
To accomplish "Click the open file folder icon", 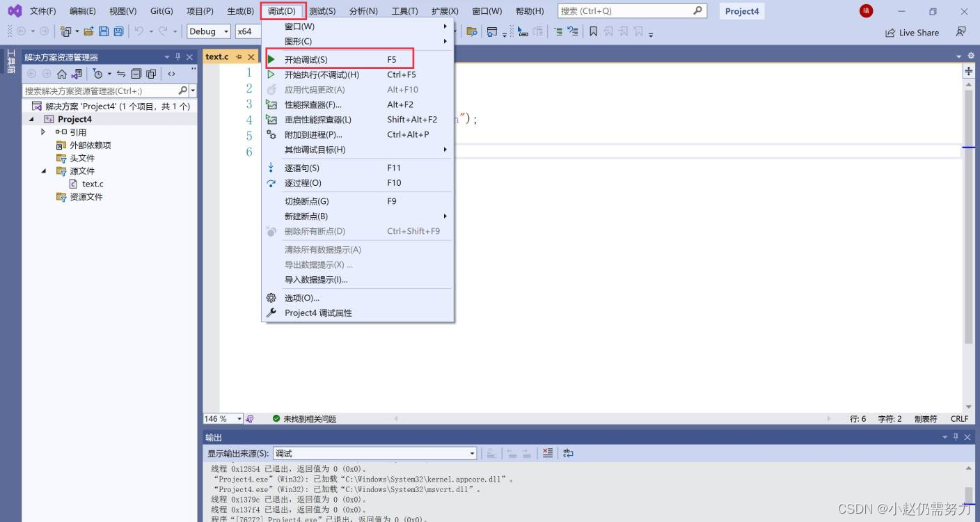I will 88,31.
